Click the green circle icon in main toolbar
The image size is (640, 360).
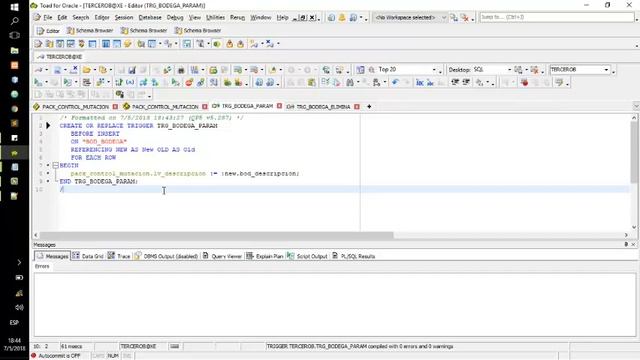point(217,44)
